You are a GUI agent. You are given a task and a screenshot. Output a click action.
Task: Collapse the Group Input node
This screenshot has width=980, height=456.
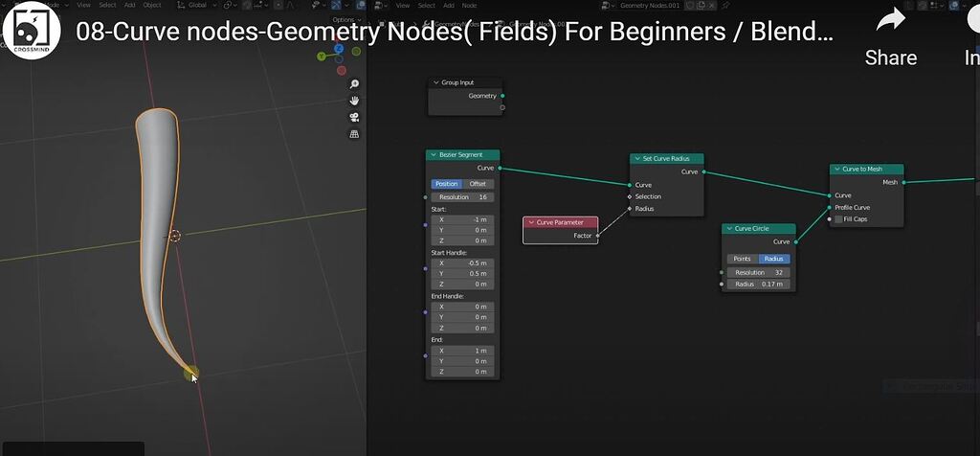tap(435, 82)
